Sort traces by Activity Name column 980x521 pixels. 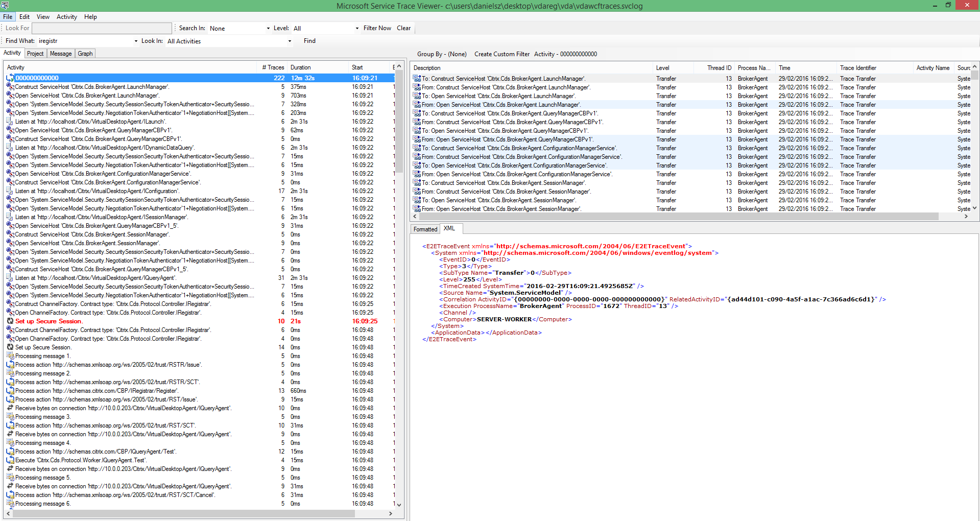[x=934, y=68]
